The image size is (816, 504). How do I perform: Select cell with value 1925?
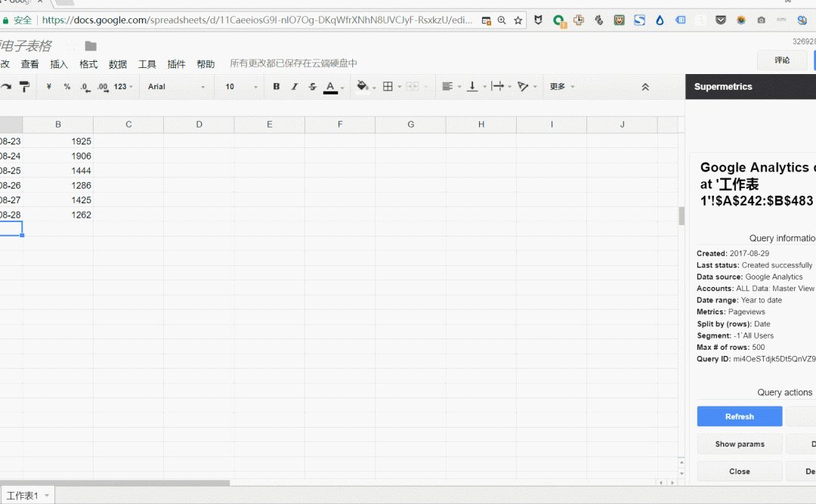pyautogui.click(x=58, y=141)
